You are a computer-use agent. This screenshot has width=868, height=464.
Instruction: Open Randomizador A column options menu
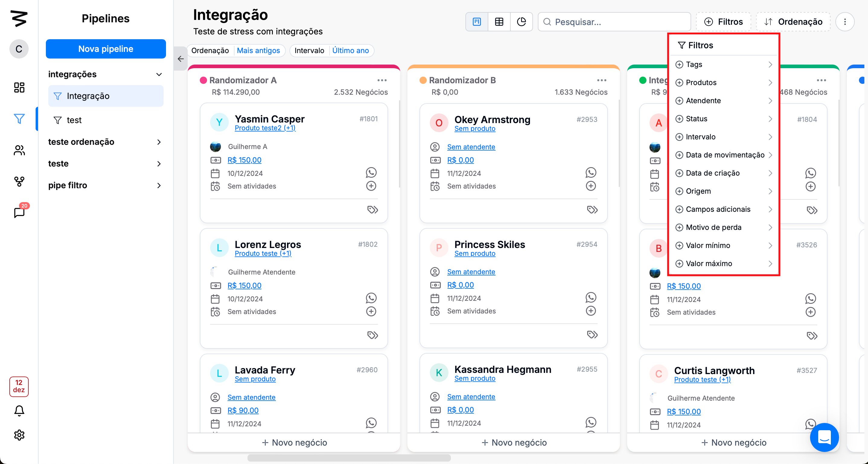coord(382,80)
